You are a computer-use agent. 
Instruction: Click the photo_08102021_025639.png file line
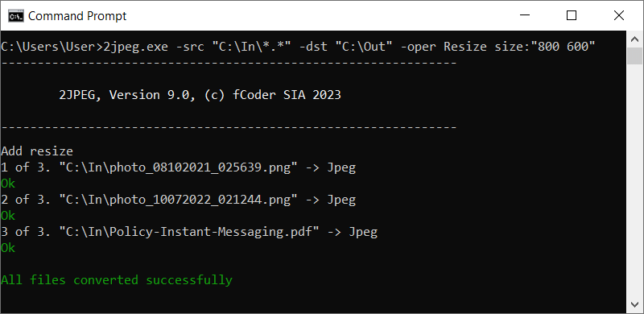[178, 167]
